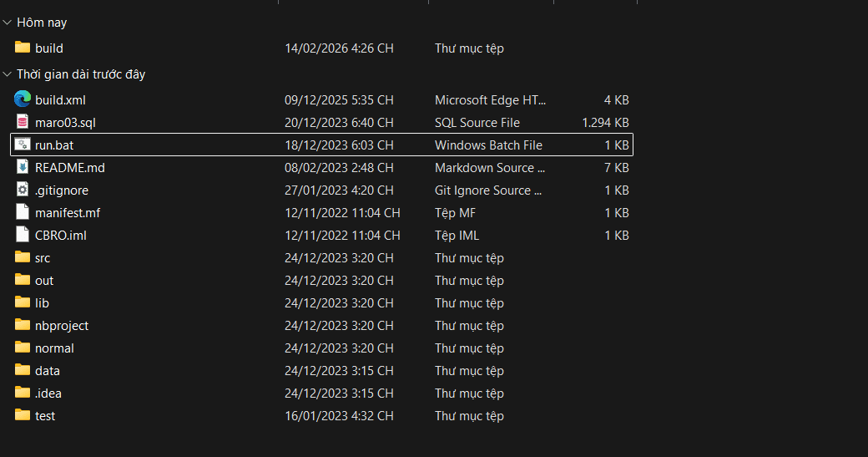Click the README.md markdown file icon
868x457 pixels.
(x=23, y=167)
